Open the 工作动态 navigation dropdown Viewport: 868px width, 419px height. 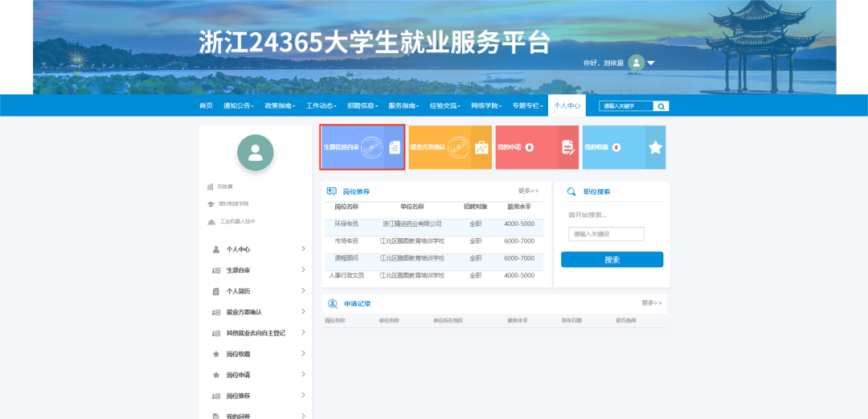(x=321, y=106)
